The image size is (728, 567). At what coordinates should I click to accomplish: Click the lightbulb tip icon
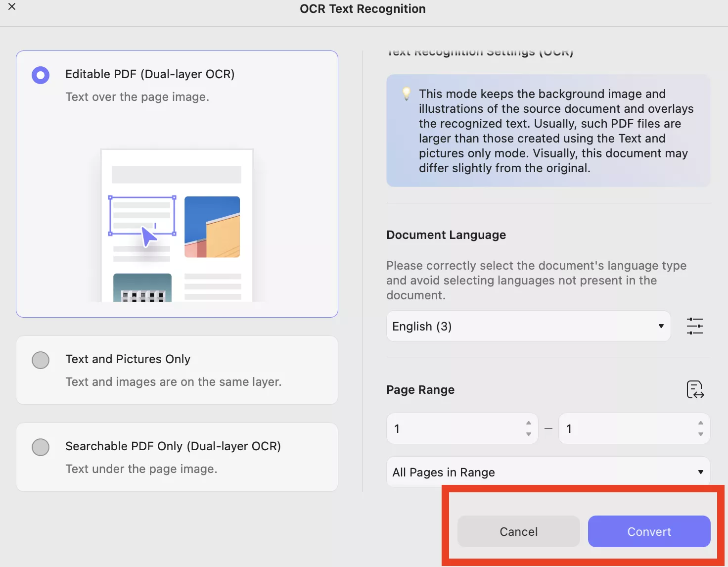coord(406,94)
